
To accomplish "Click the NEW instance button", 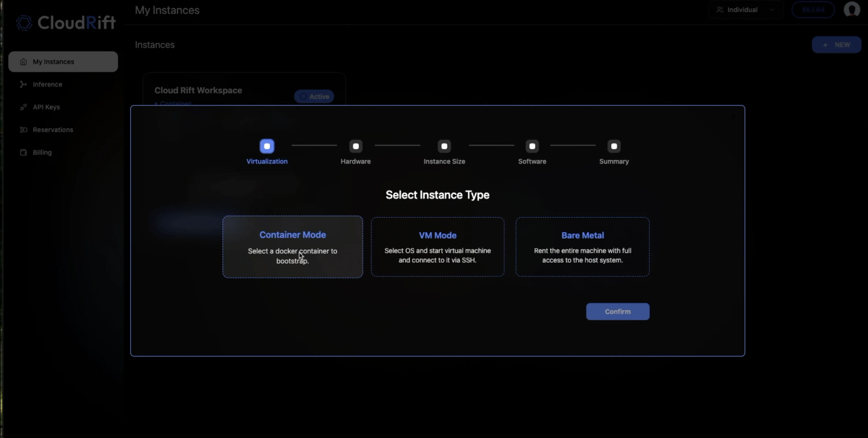I will 836,45.
